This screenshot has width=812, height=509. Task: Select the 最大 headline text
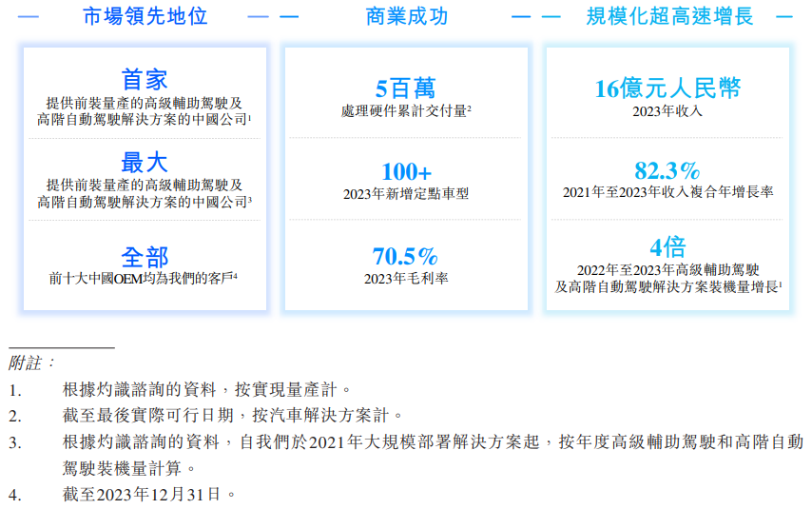(145, 163)
